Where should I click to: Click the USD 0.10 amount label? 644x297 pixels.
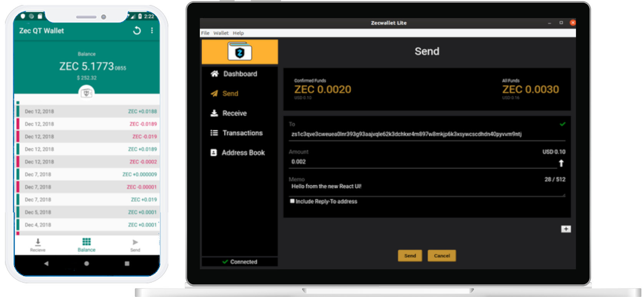tap(554, 152)
